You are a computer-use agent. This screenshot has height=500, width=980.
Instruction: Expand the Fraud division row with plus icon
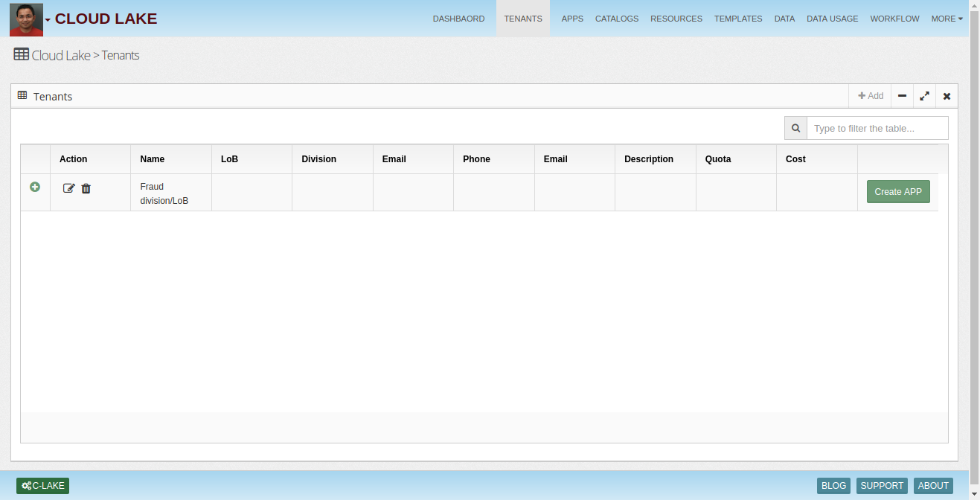click(x=35, y=187)
